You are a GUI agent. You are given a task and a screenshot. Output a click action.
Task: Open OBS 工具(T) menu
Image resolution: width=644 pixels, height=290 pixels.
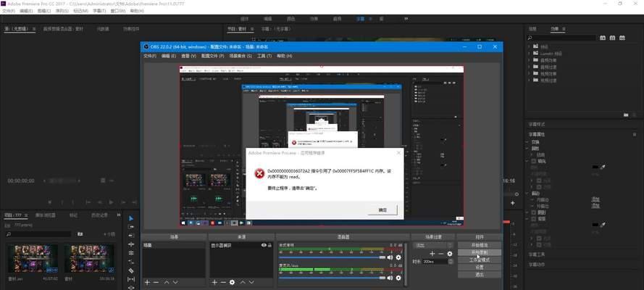(x=264, y=56)
